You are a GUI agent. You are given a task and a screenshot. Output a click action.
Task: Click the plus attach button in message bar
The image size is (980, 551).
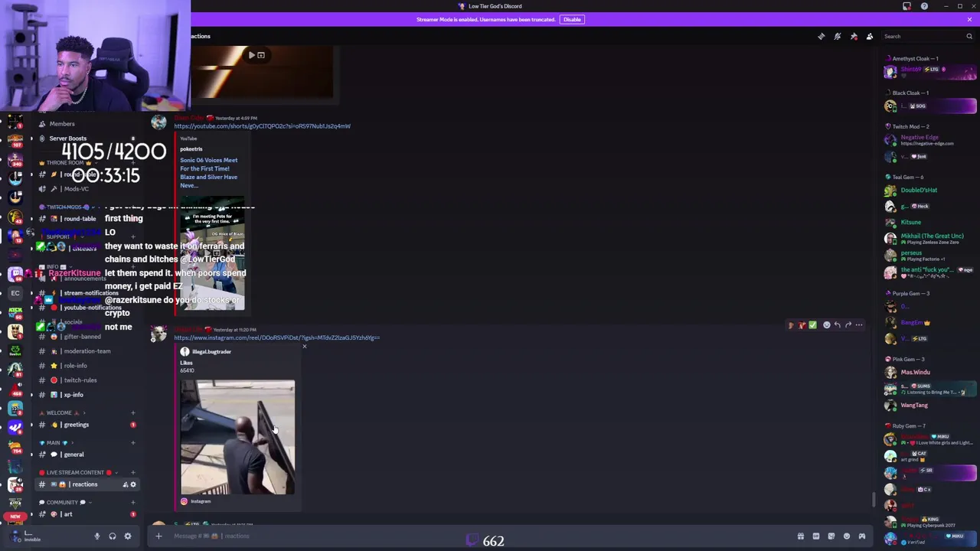pyautogui.click(x=158, y=536)
